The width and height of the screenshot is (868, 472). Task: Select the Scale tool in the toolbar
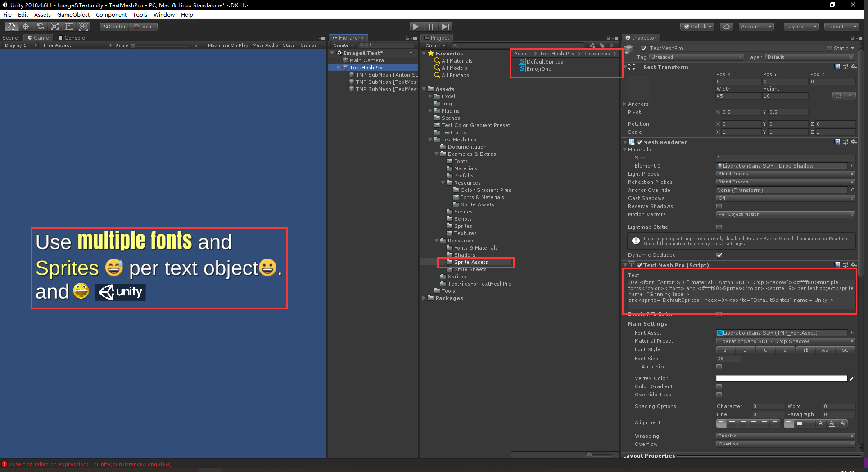coord(54,26)
